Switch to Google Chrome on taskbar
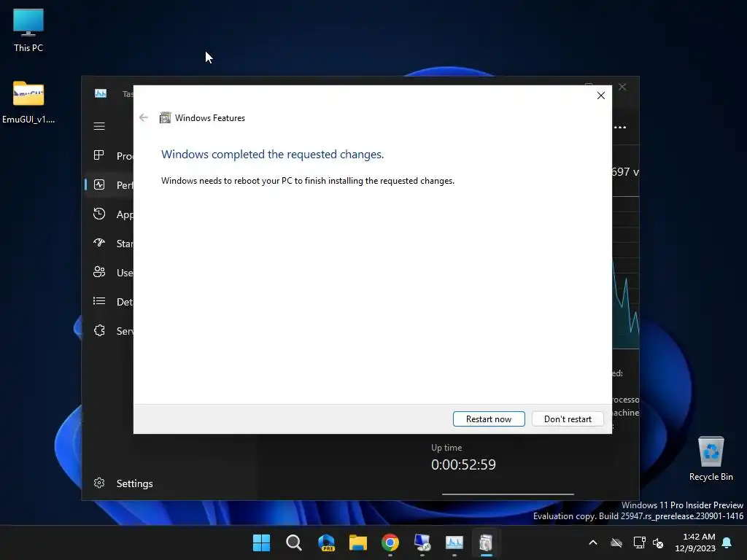Image resolution: width=747 pixels, height=560 pixels. 390,542
